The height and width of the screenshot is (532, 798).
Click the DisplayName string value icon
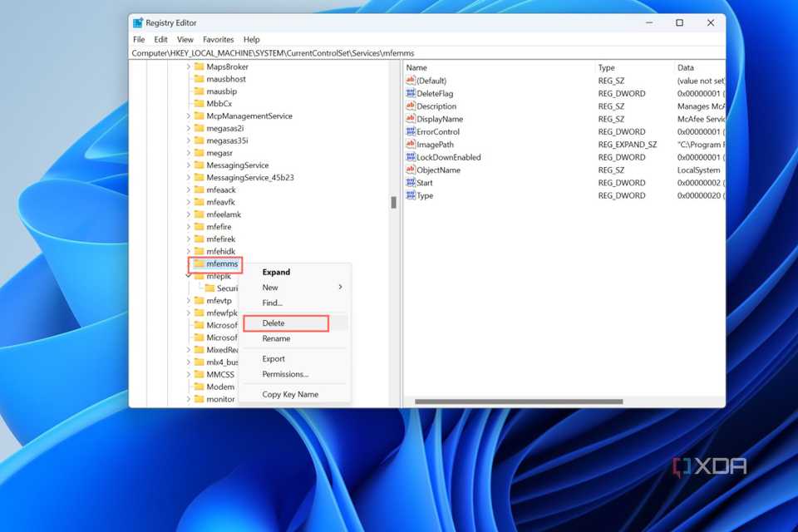click(x=411, y=119)
